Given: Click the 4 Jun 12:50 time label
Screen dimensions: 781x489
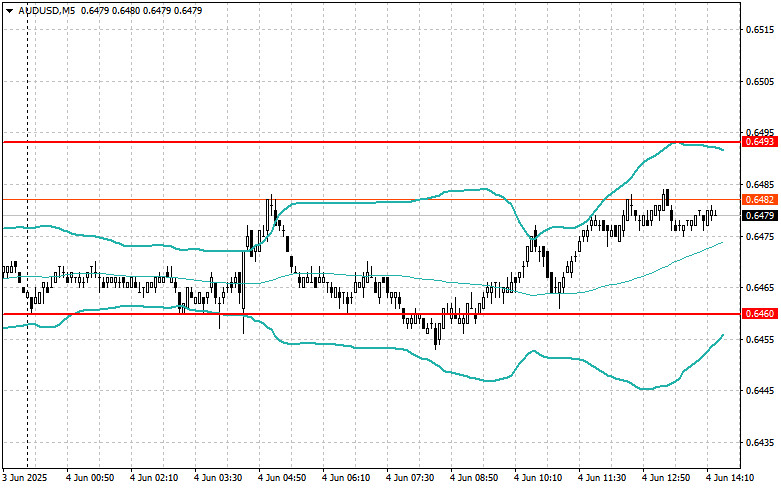Looking at the screenshot, I should point(666,478).
